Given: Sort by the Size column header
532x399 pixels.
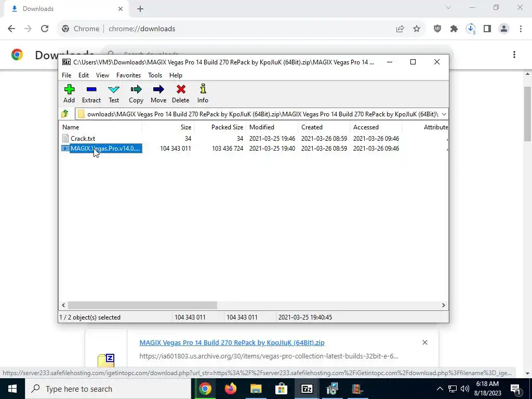Looking at the screenshot, I should click(x=168, y=127).
